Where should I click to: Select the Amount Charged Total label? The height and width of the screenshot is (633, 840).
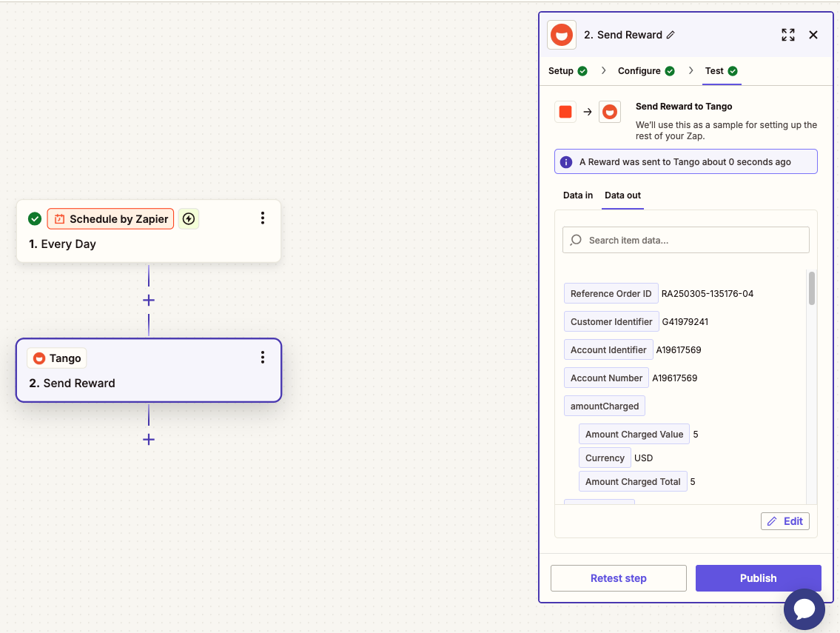click(633, 481)
